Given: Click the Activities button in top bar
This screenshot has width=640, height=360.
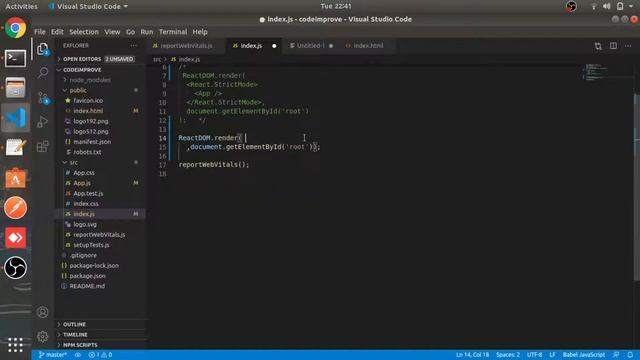Looking at the screenshot, I should tap(21, 6).
